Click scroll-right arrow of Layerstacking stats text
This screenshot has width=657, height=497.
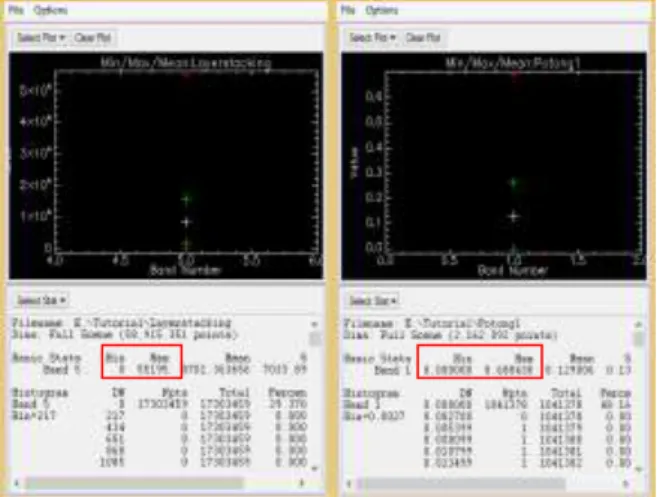pyautogui.click(x=301, y=483)
